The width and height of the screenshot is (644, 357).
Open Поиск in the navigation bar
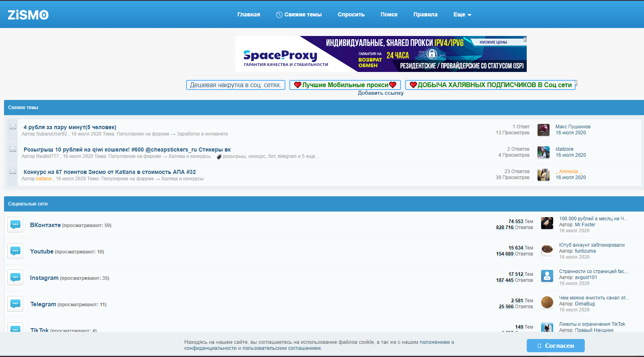(x=389, y=15)
